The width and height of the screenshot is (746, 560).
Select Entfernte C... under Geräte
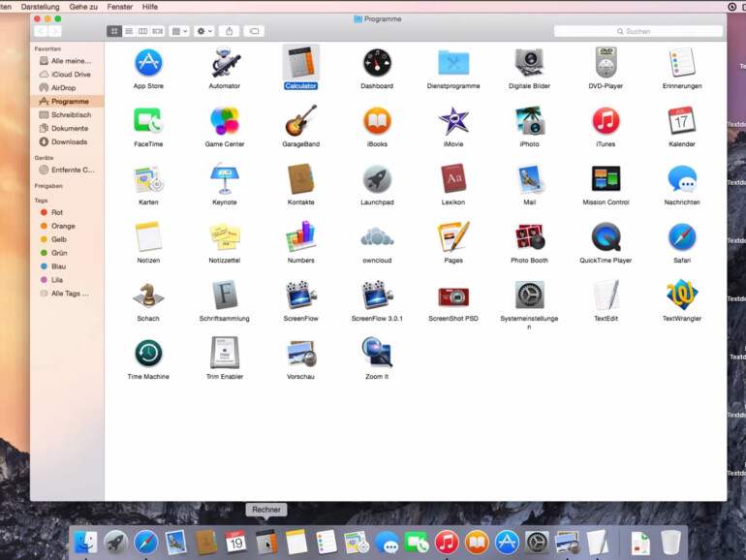click(67, 170)
